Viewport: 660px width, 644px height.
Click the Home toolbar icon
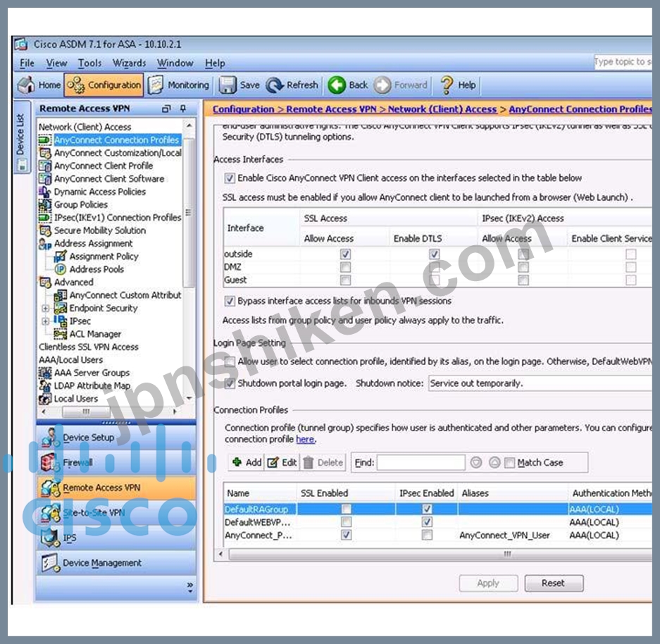pos(27,85)
